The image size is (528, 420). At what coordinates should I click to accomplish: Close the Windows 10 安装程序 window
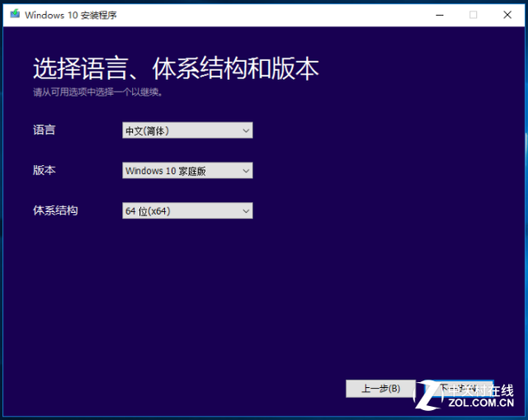[x=507, y=15]
